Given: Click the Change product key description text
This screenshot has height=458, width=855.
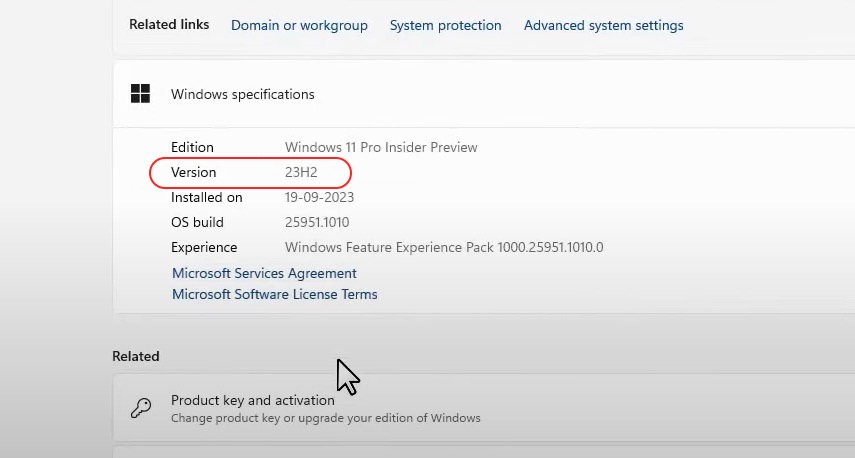Looking at the screenshot, I should click(326, 418).
